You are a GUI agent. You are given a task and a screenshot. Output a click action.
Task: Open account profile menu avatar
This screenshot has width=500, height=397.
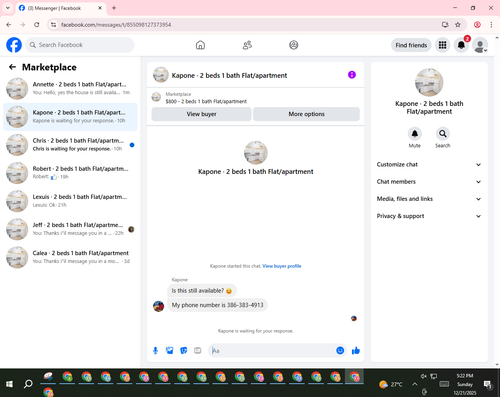click(480, 45)
